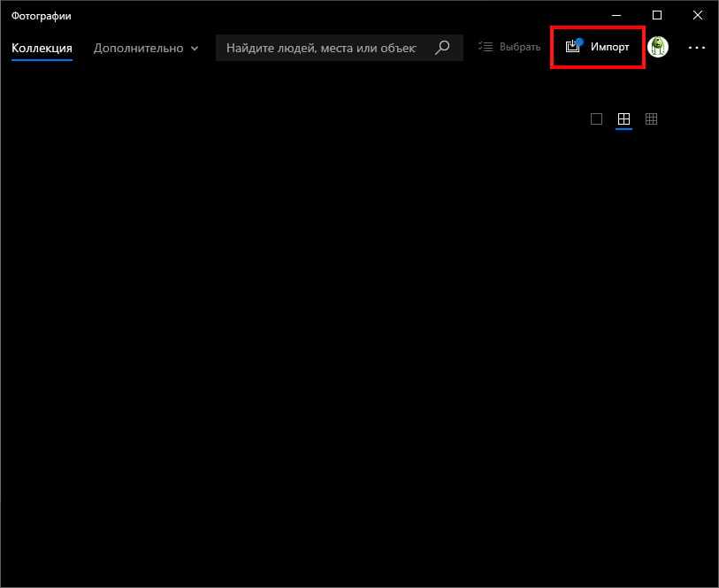Screen dimensions: 719x588
Task: Open the Дополнительно menu label
Action: [x=138, y=48]
